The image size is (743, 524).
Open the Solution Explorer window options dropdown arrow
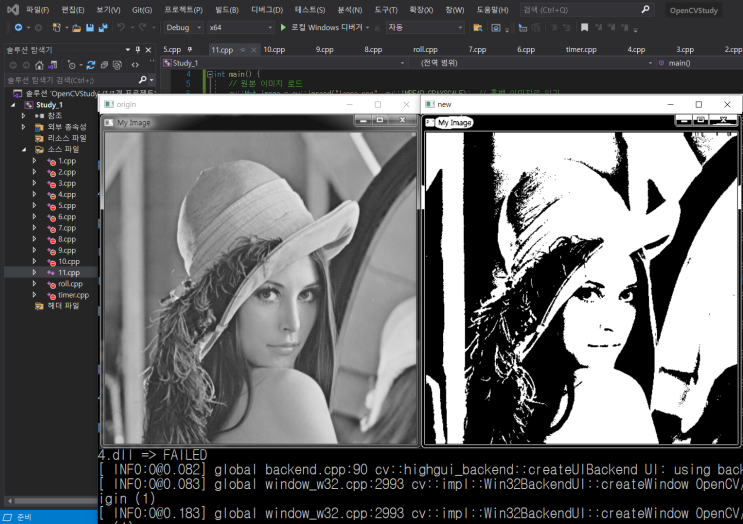point(127,50)
